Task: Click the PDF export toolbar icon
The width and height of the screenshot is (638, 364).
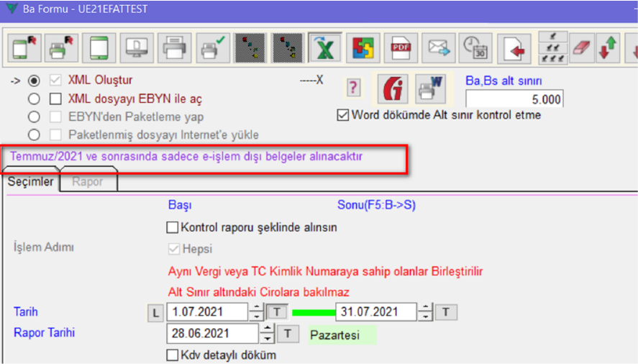Action: click(x=399, y=48)
